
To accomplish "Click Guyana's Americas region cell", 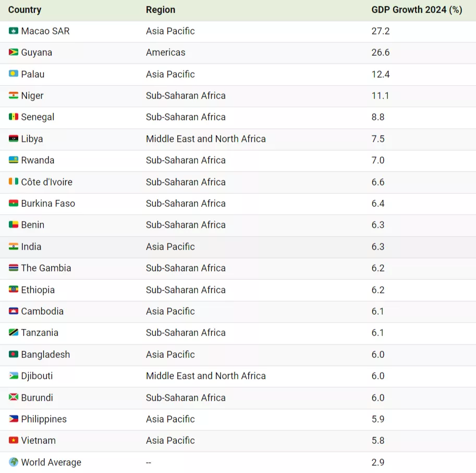I will point(166,53).
